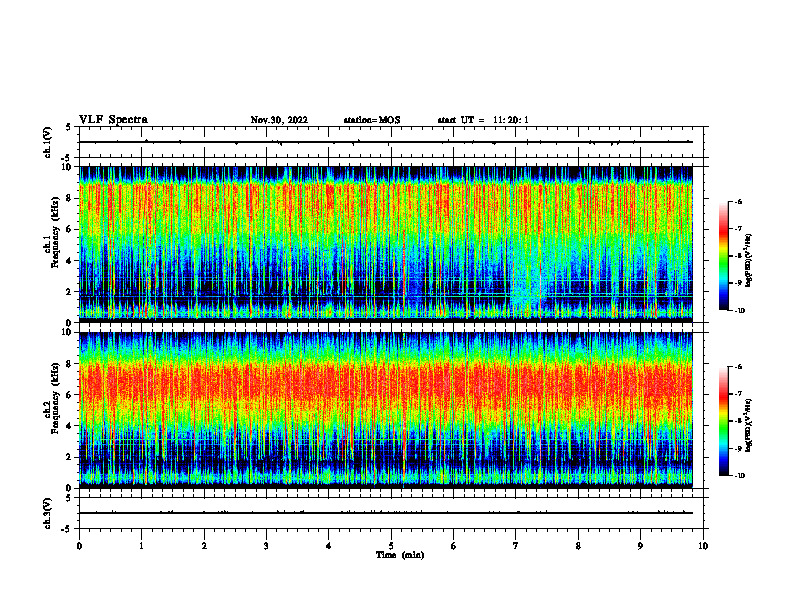
Task: Click the ch.1(V) waveform trace line
Action: 386,142
